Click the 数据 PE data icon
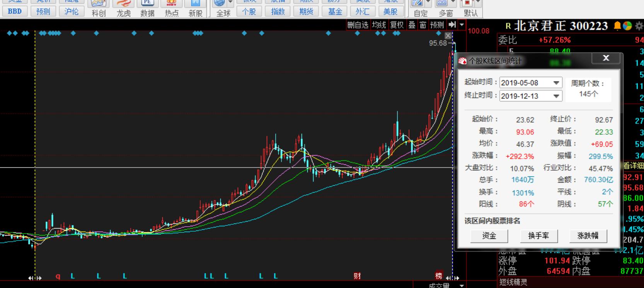The height and width of the screenshot is (288, 644). click(x=147, y=8)
